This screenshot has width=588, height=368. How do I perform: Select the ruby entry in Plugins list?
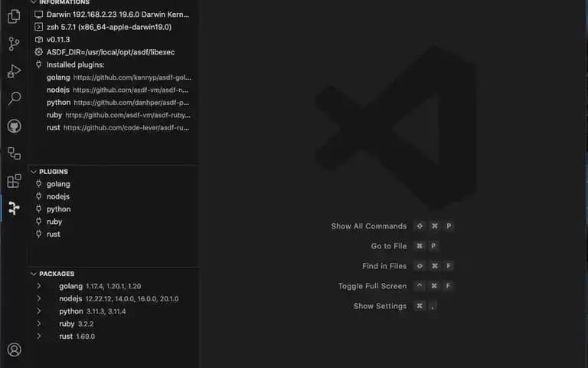(113, 221)
